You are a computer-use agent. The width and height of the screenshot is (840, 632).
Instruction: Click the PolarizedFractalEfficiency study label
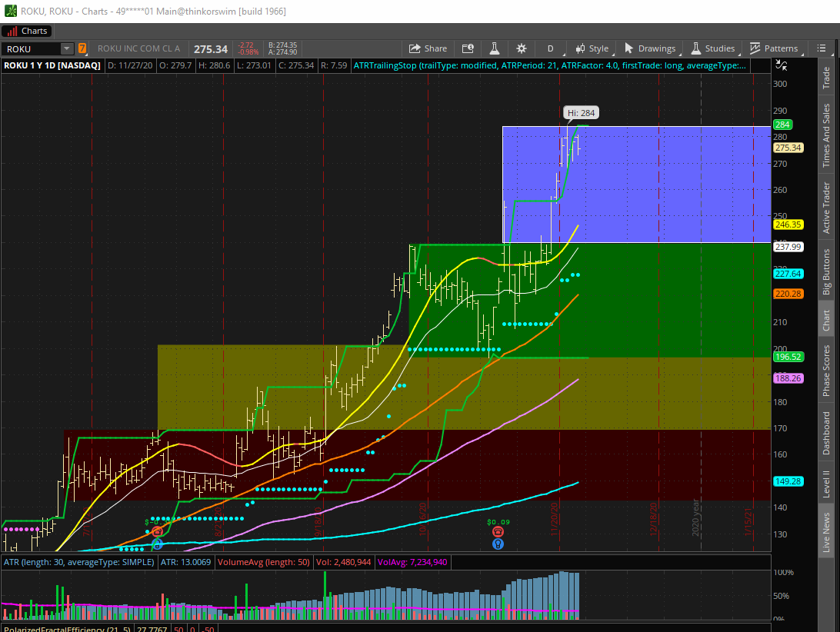tap(67, 629)
